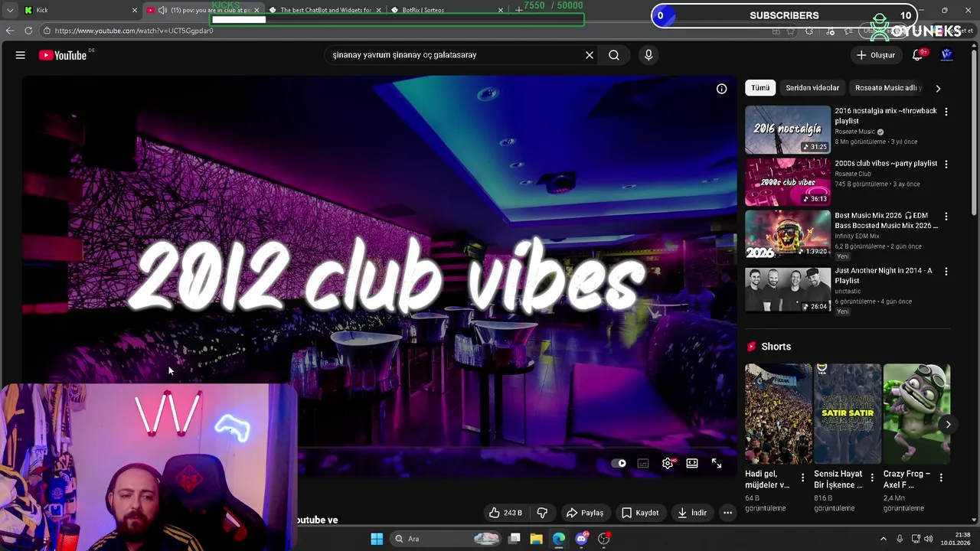Mute the YouTube tab via speaker icon
Image resolution: width=980 pixels, height=551 pixels.
click(x=162, y=10)
